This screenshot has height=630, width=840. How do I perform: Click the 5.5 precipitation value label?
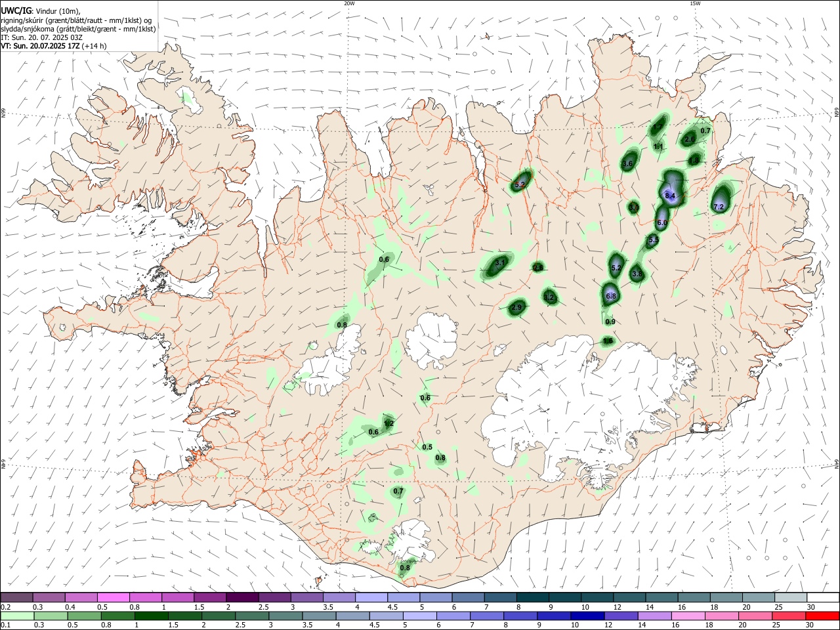point(653,240)
